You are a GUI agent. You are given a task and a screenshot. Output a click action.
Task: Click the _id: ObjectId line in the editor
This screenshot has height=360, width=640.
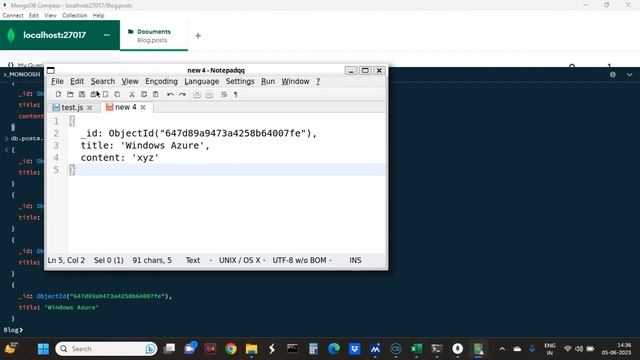tap(199, 133)
